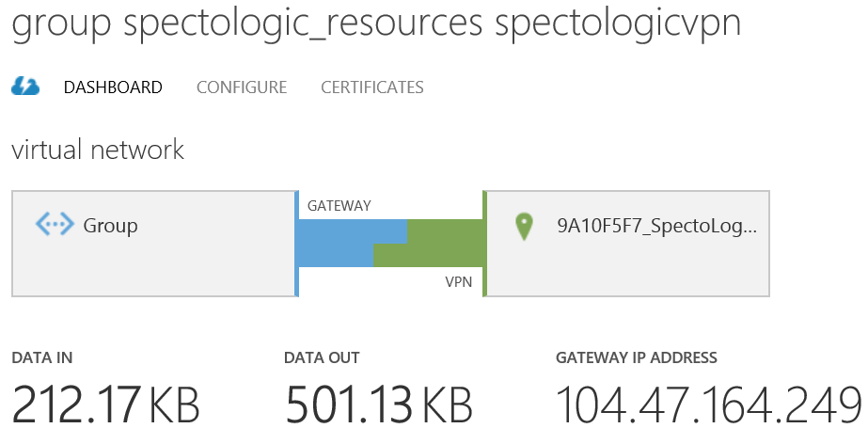
Task: Click the 501.13 KB data out value
Action: [378, 405]
